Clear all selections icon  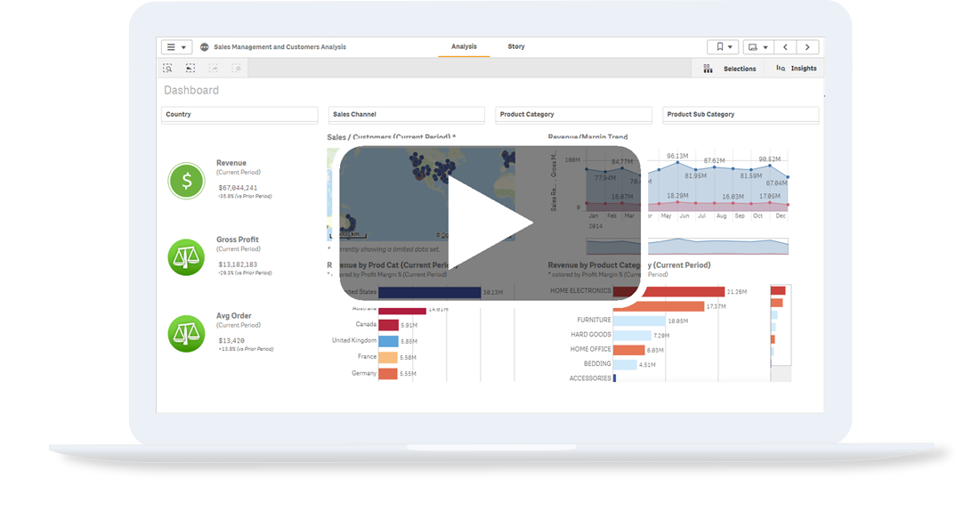pyautogui.click(x=236, y=68)
